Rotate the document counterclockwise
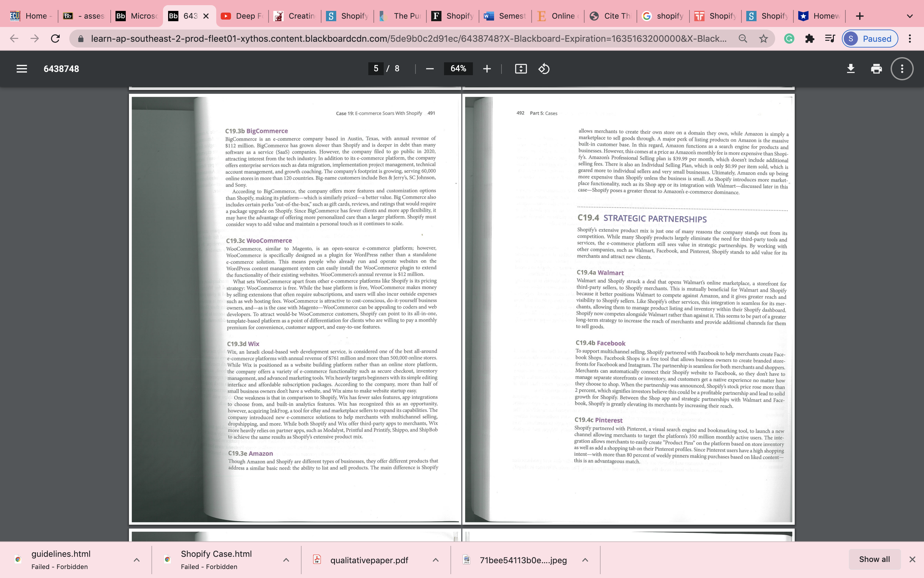 [x=544, y=69]
